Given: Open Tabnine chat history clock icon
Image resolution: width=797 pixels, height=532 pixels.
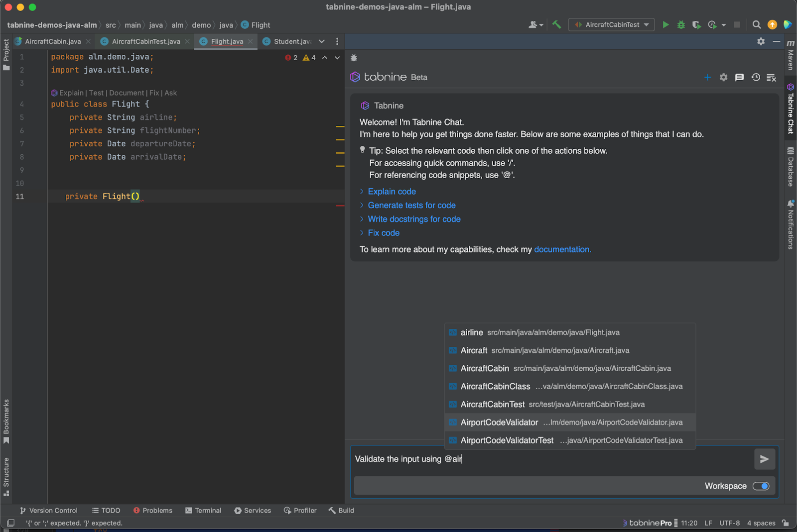Looking at the screenshot, I should [756, 77].
